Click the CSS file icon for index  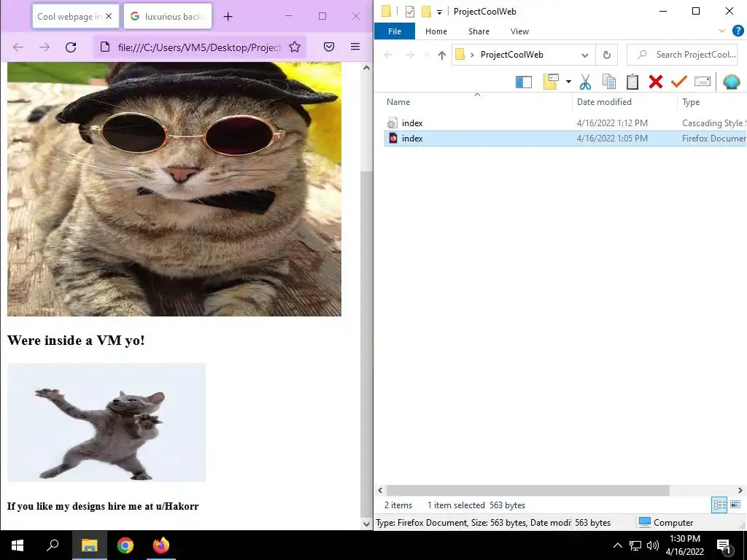(x=392, y=122)
